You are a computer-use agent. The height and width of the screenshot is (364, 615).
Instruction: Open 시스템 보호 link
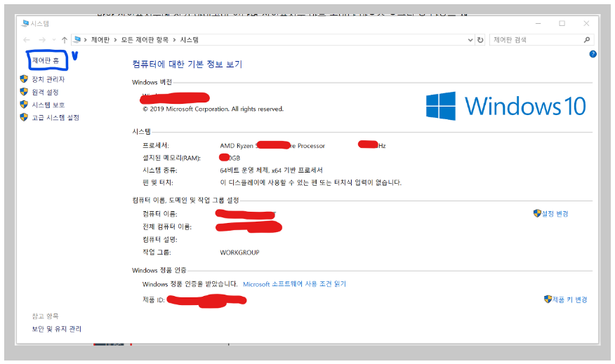48,105
